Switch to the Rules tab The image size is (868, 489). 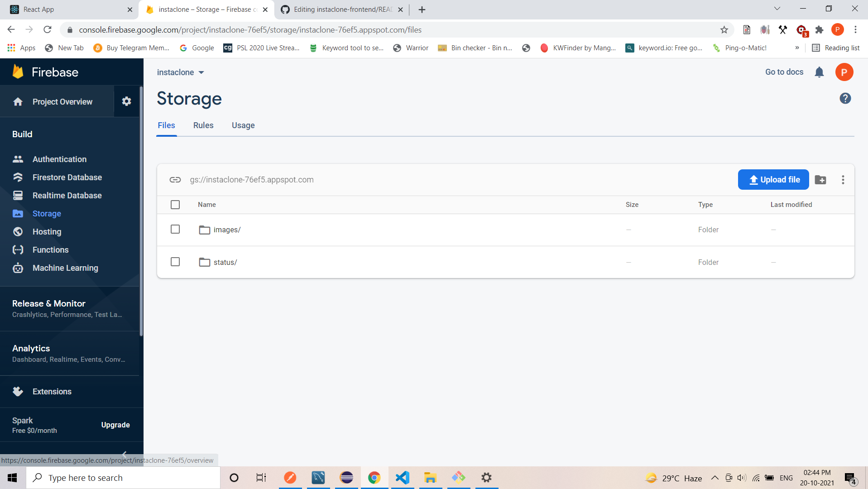pyautogui.click(x=203, y=125)
